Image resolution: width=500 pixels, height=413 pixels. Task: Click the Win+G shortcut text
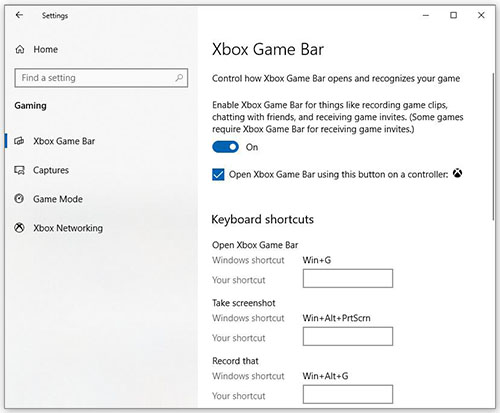(x=317, y=260)
